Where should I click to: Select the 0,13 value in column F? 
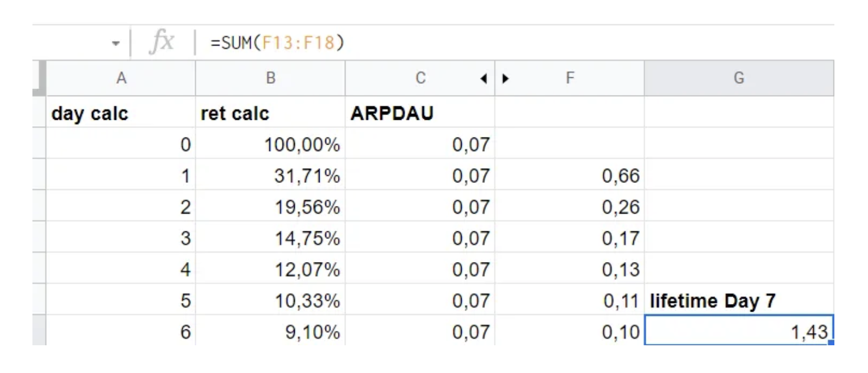570,269
